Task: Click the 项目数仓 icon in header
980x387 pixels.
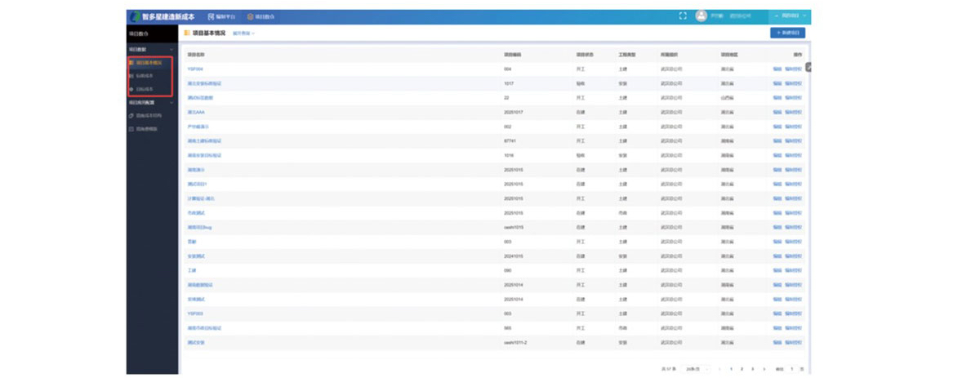Action: click(x=251, y=16)
